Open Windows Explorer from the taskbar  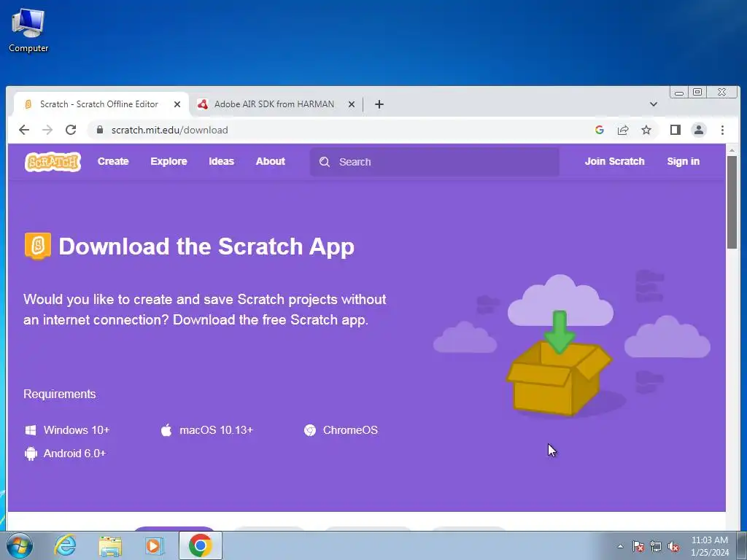(x=110, y=545)
